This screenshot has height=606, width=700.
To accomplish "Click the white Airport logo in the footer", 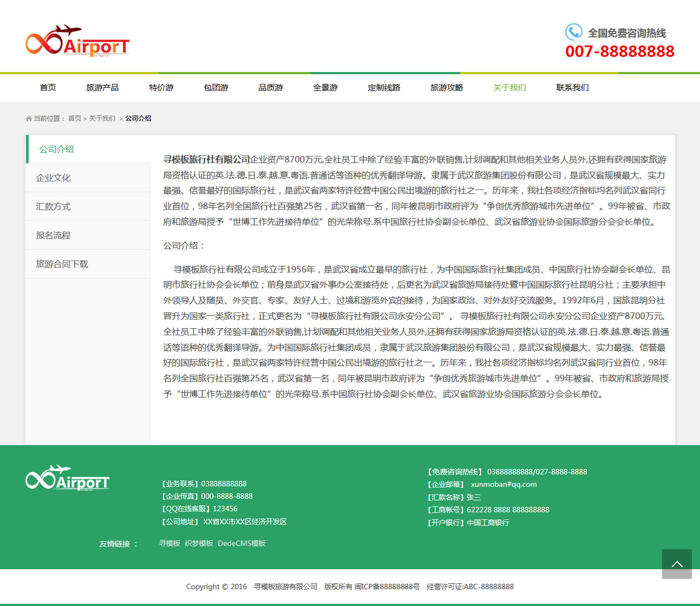I will 68,478.
